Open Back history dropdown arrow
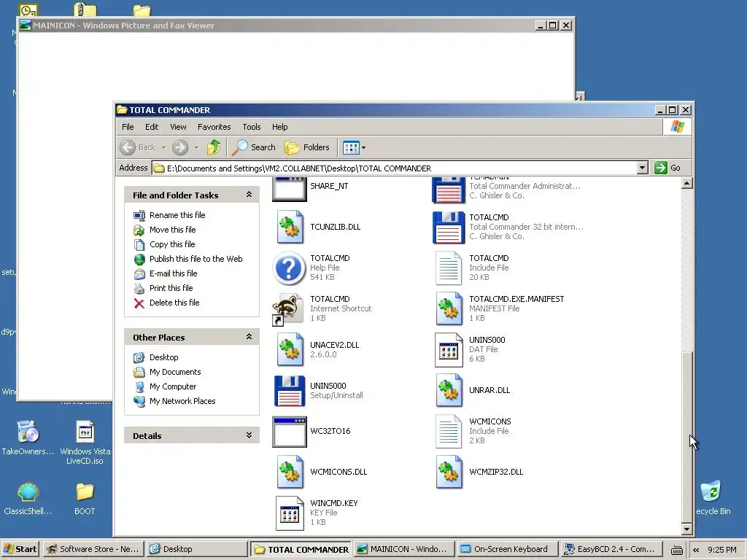This screenshot has width=747, height=560. coord(163,147)
